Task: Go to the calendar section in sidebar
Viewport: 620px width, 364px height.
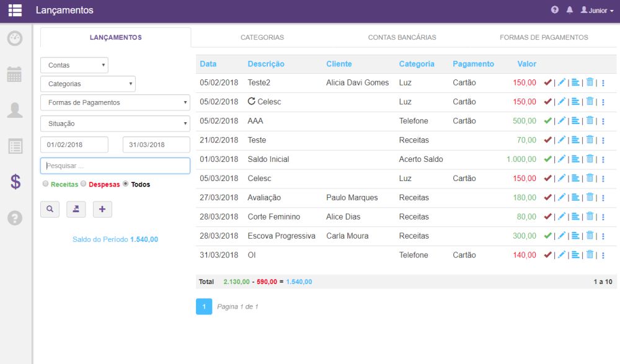Action: (x=15, y=74)
